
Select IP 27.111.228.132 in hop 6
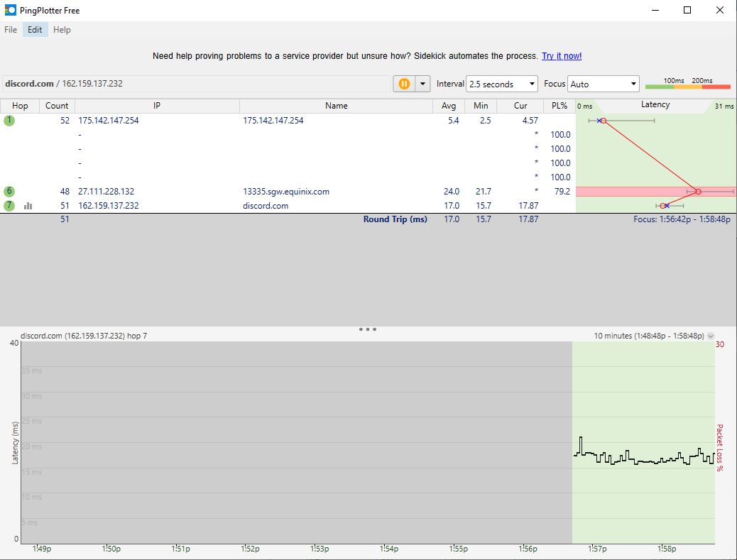click(106, 191)
